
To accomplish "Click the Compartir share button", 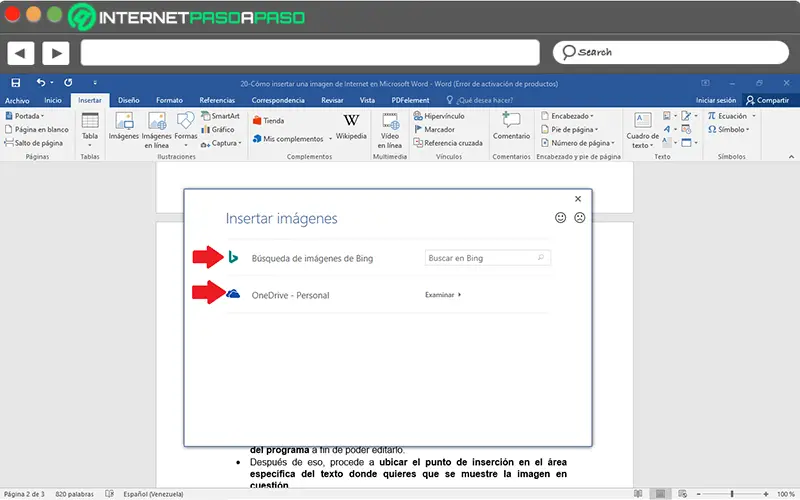I will (x=767, y=101).
